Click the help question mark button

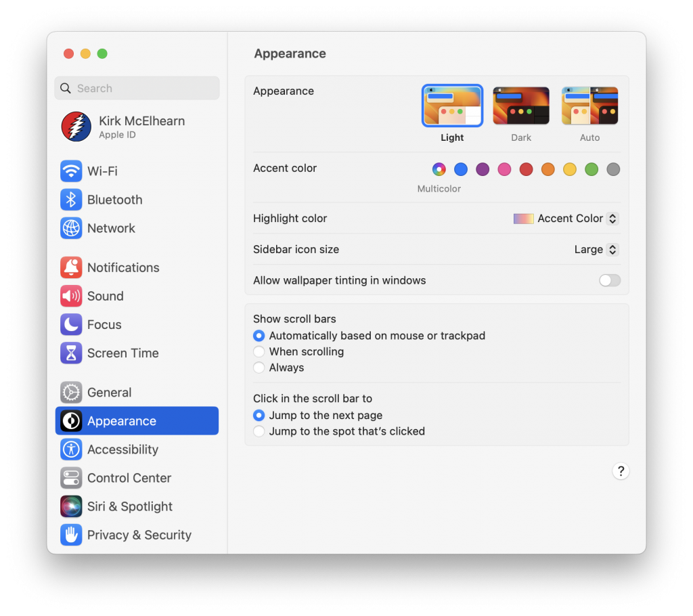pyautogui.click(x=621, y=470)
